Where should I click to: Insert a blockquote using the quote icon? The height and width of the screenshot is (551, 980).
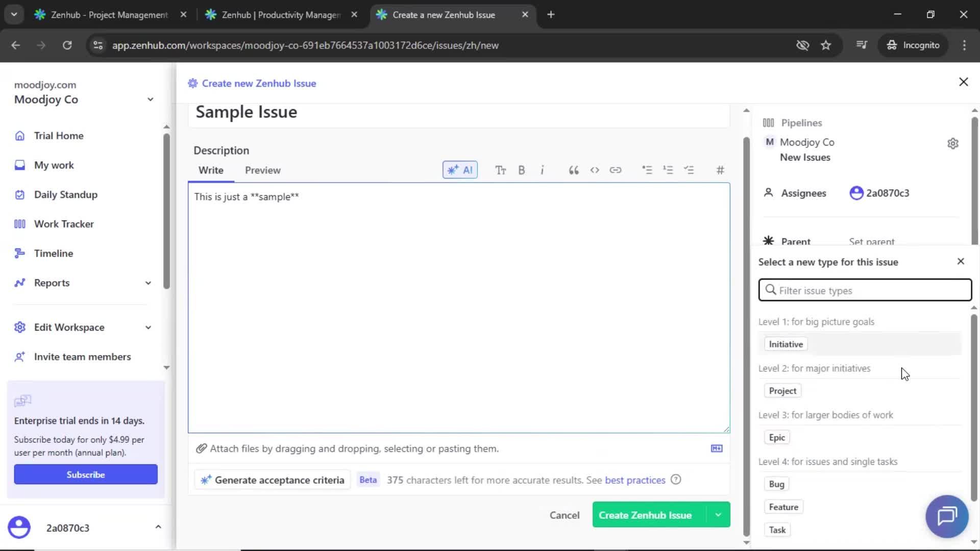(573, 169)
